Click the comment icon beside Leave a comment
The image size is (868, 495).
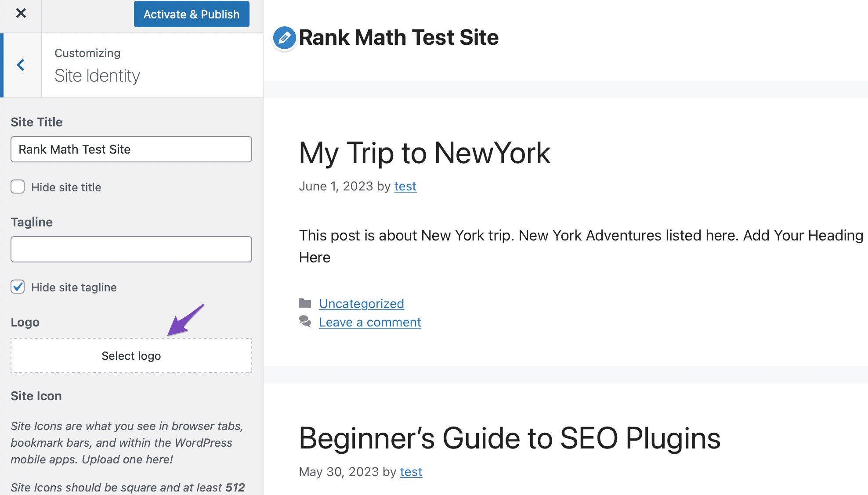coord(305,322)
